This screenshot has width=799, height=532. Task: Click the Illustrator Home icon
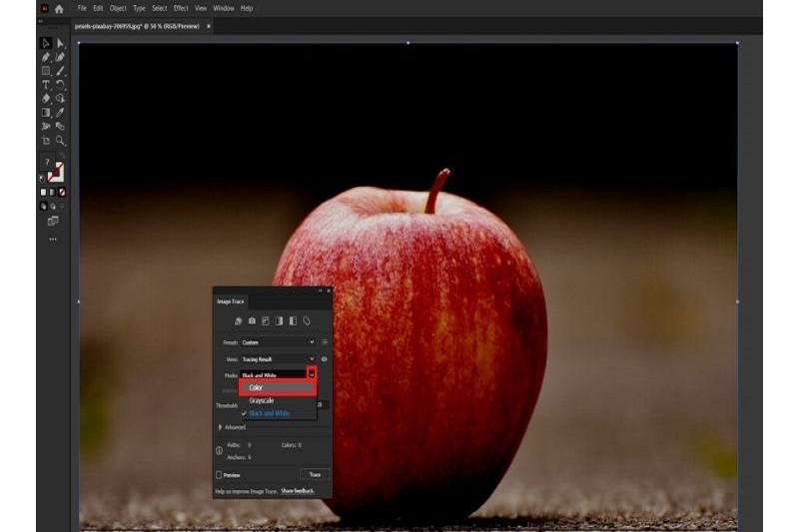coord(59,9)
